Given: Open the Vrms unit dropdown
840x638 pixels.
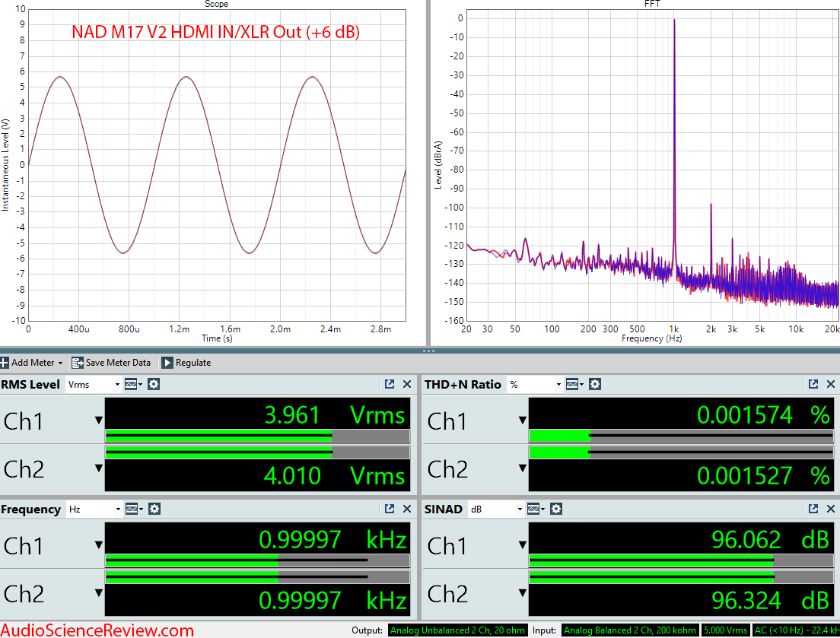Looking at the screenshot, I should [x=94, y=385].
